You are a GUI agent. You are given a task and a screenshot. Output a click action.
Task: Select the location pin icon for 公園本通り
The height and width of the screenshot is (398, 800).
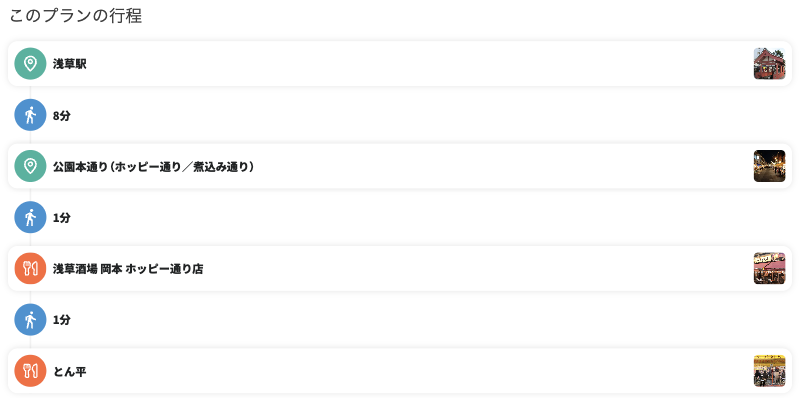(x=30, y=166)
